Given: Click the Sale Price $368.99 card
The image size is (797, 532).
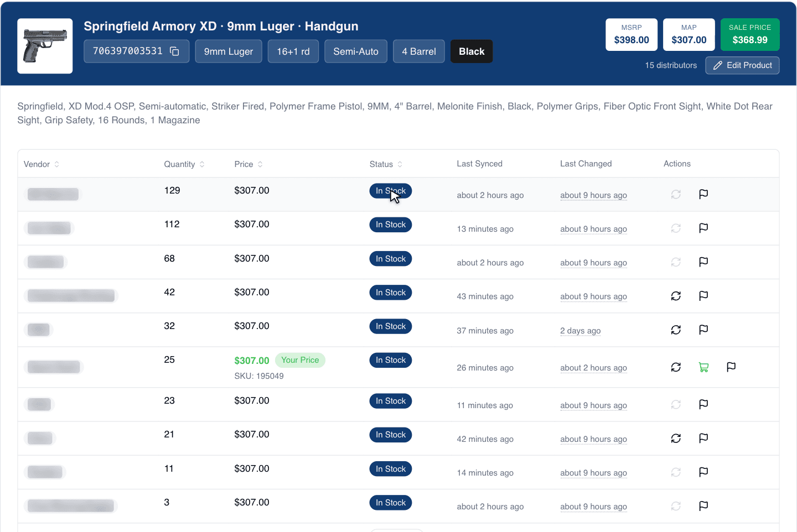Looking at the screenshot, I should pyautogui.click(x=750, y=35).
